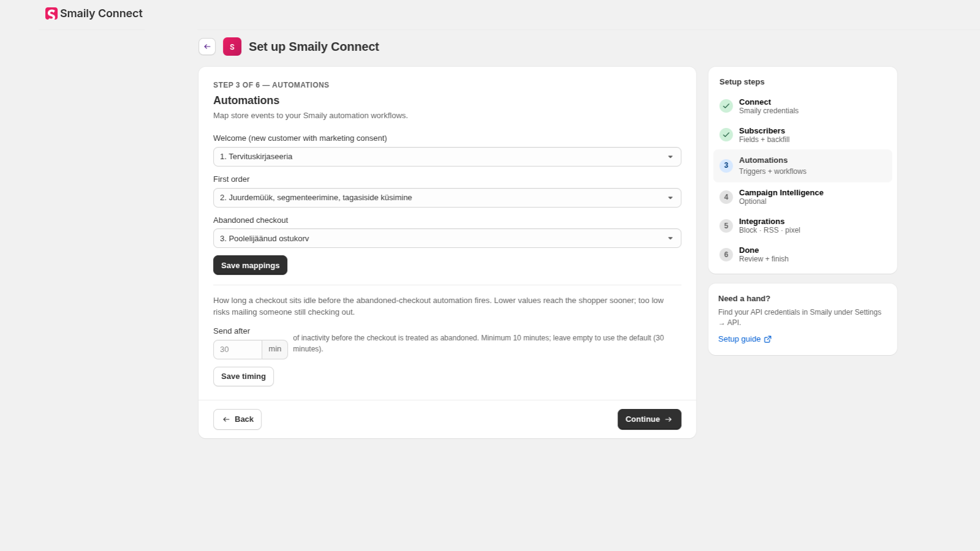
Task: Click the min unit suffix
Action: pyautogui.click(x=275, y=350)
